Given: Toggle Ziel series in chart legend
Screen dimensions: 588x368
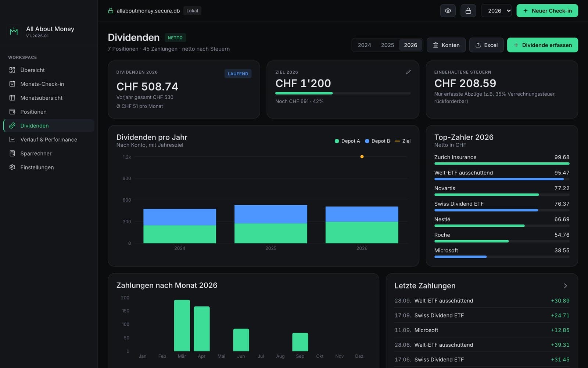Looking at the screenshot, I should point(403,141).
